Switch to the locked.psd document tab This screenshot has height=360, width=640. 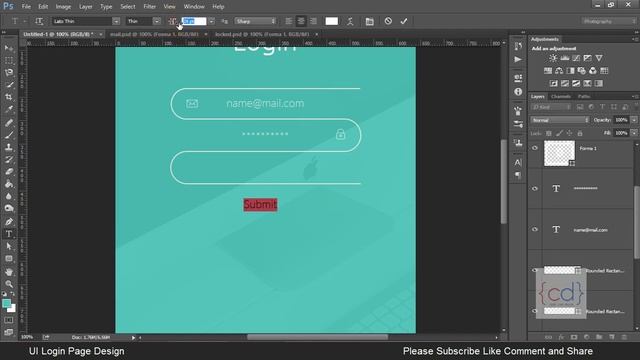click(x=262, y=34)
